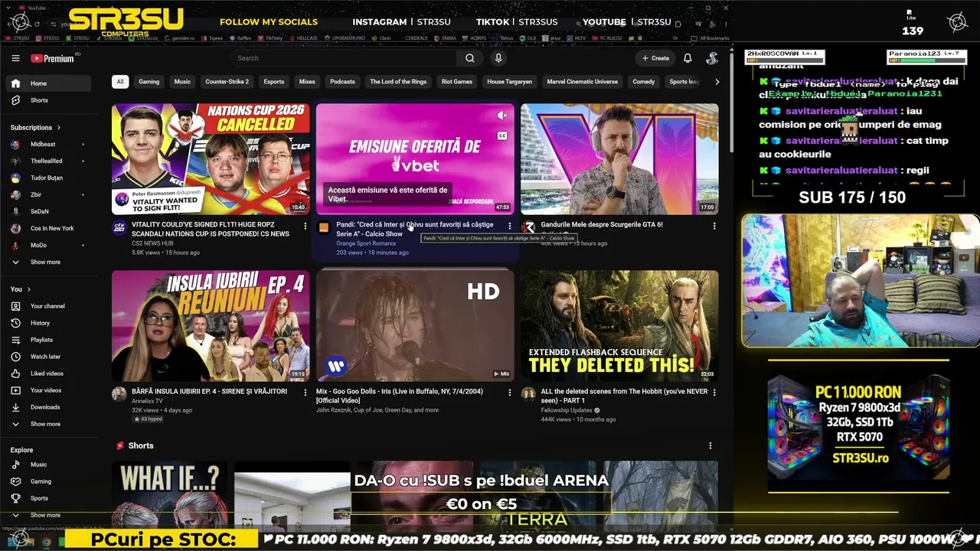Screen dimensions: 980x551
Task: Open the TheRealRed subscription channel
Action: click(x=49, y=161)
